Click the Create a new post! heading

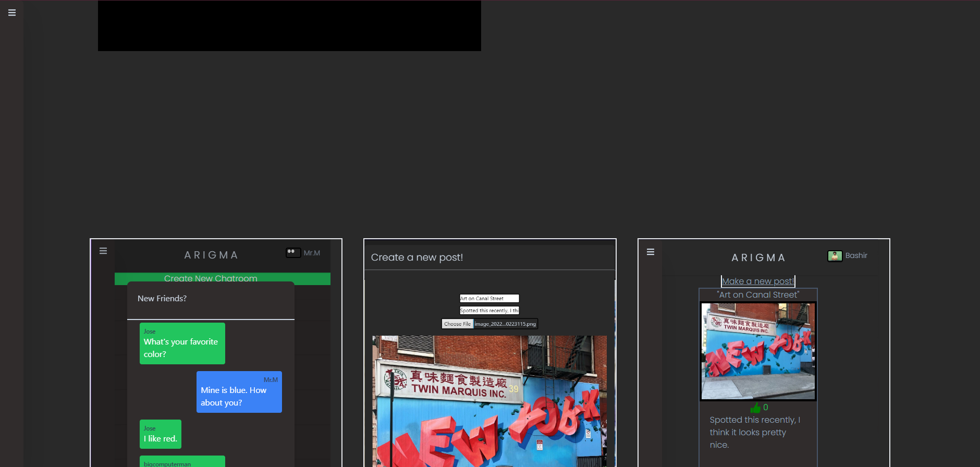pyautogui.click(x=417, y=257)
